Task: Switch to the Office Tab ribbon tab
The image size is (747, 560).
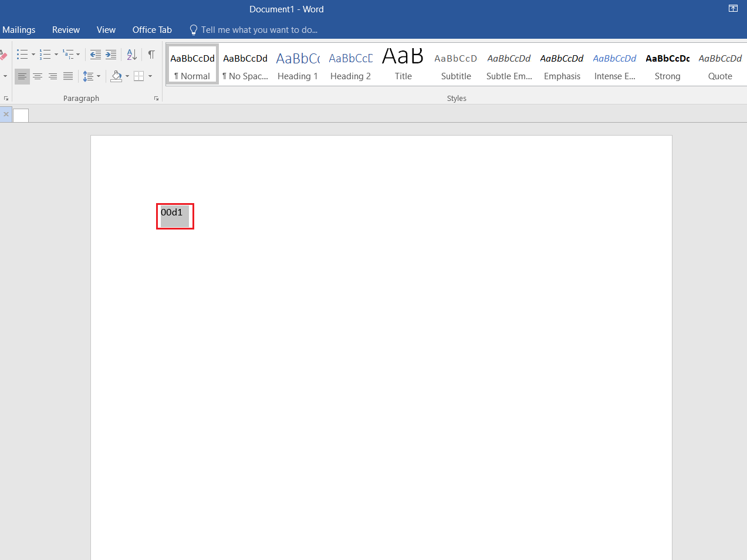Action: point(152,30)
